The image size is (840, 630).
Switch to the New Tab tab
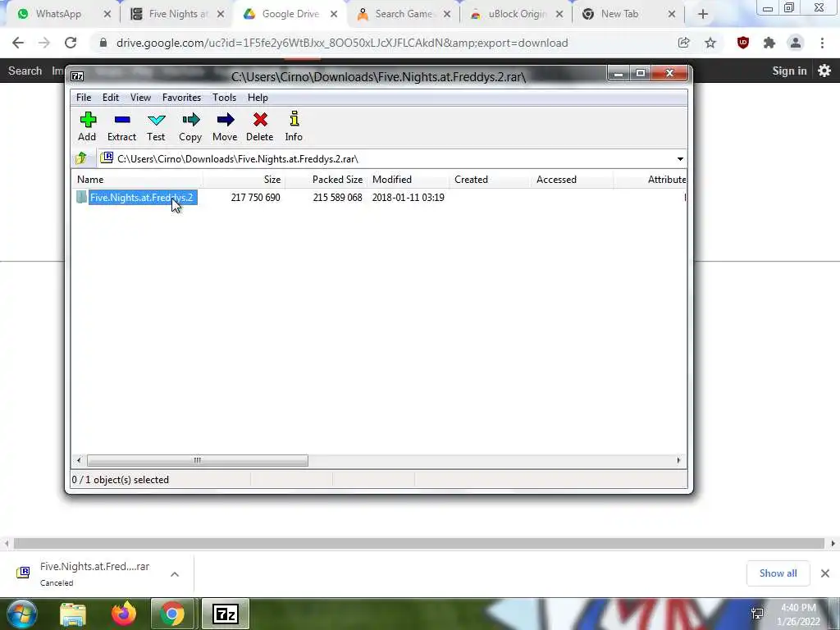[619, 14]
